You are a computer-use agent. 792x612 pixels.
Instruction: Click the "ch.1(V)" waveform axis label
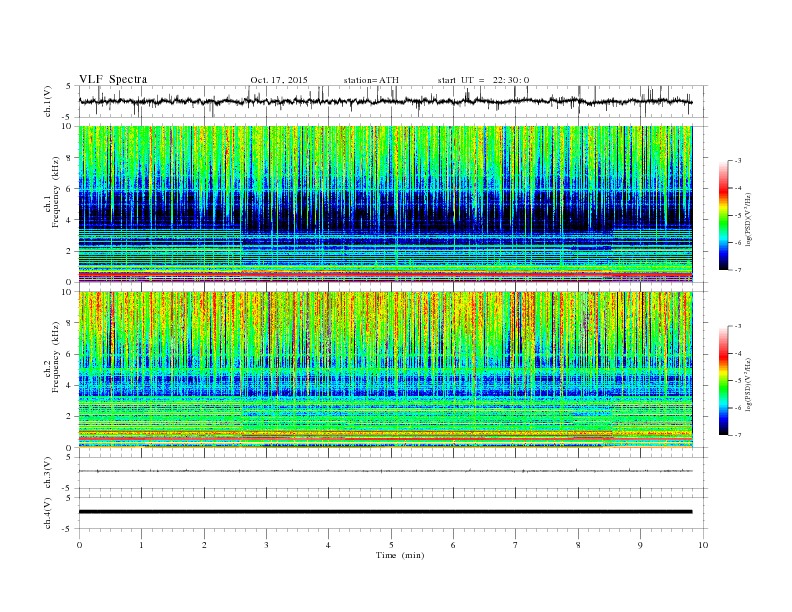click(48, 101)
